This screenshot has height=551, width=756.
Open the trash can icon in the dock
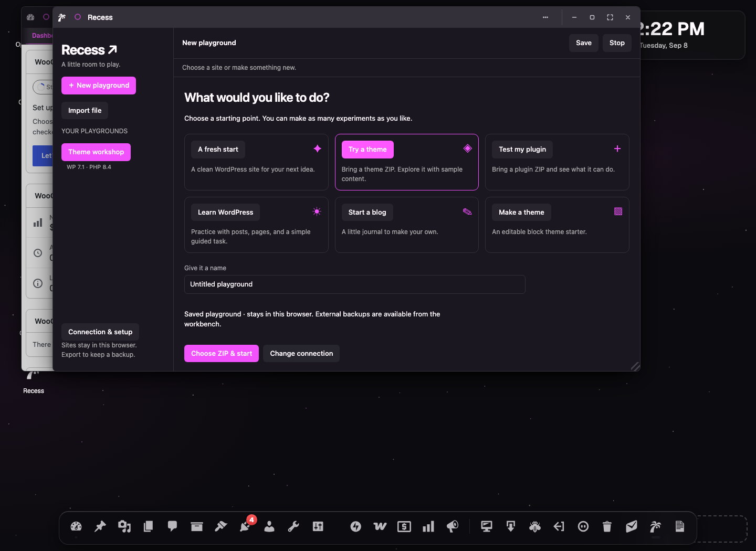(607, 526)
